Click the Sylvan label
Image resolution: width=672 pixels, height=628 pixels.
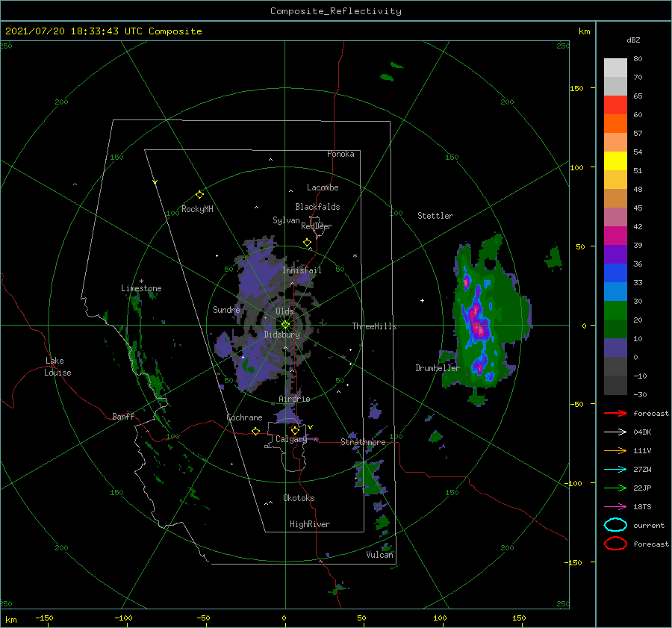(286, 220)
